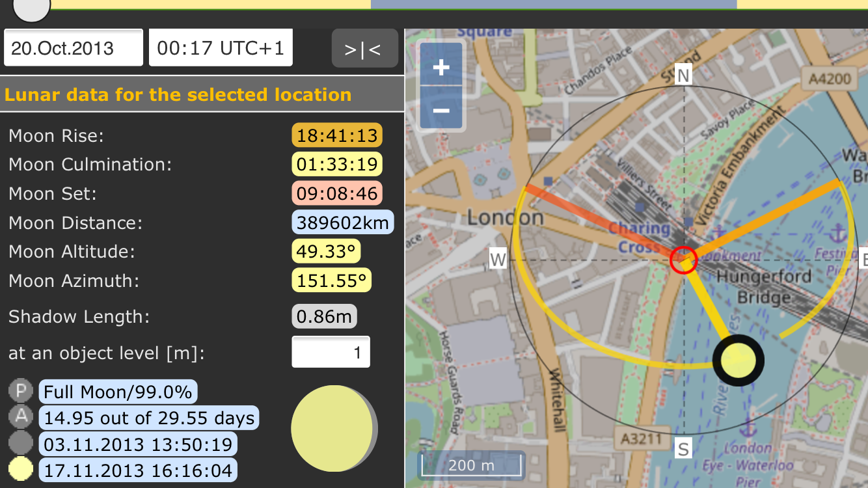Select the perigee P icon
This screenshot has height=488, width=868.
(x=21, y=392)
